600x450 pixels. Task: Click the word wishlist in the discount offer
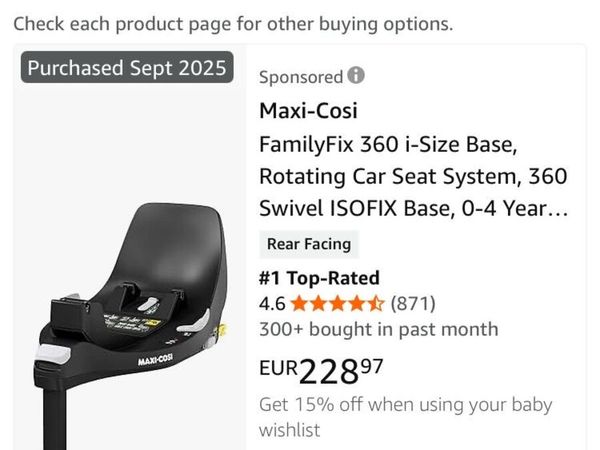(291, 431)
